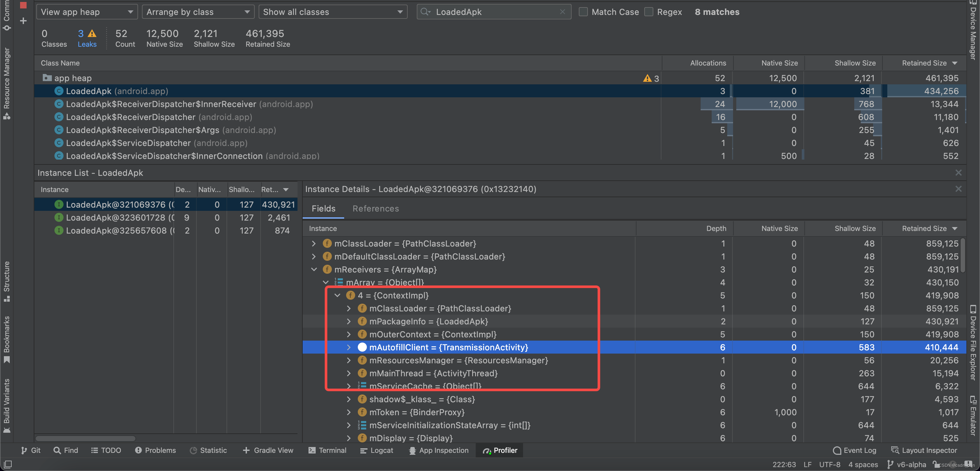Clear the LoadedApk search with X icon

(562, 12)
